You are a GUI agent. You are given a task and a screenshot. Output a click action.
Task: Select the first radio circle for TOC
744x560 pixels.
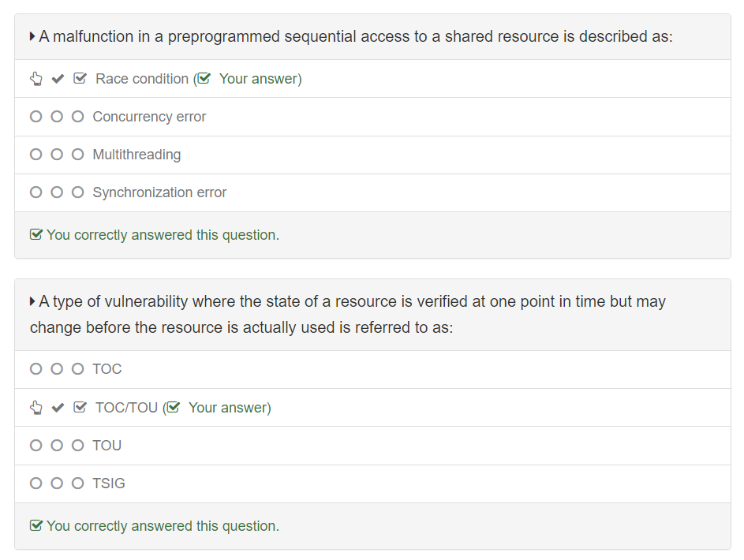(x=36, y=369)
